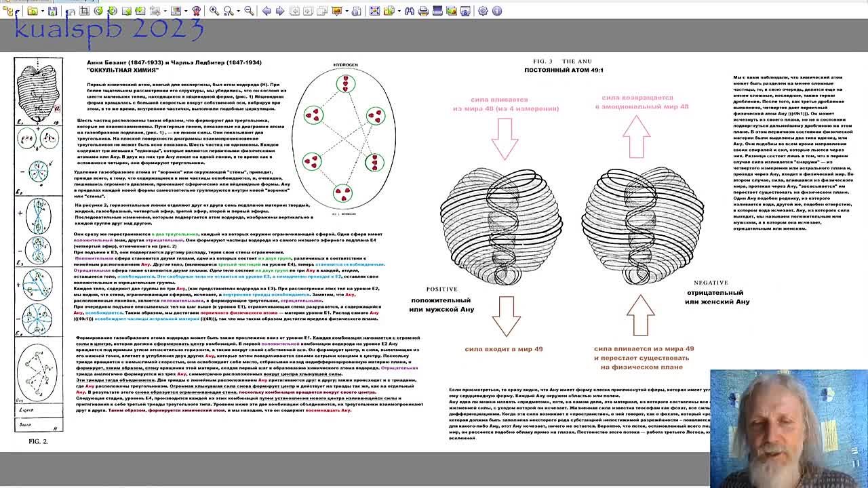The width and height of the screenshot is (868, 488).
Task: Open the slideshow icon's dropdown arrow
Action: click(x=347, y=11)
